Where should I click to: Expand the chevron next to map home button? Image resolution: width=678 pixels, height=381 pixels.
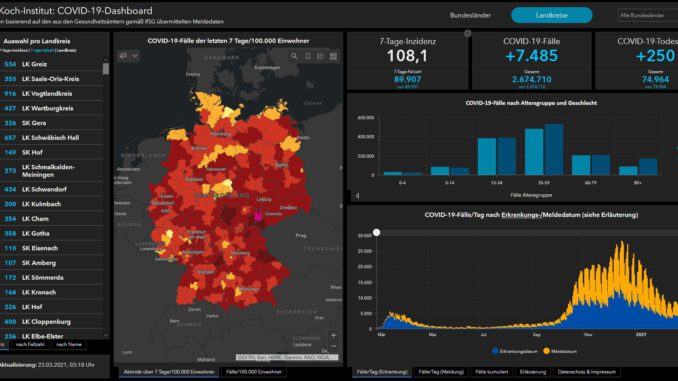click(135, 56)
